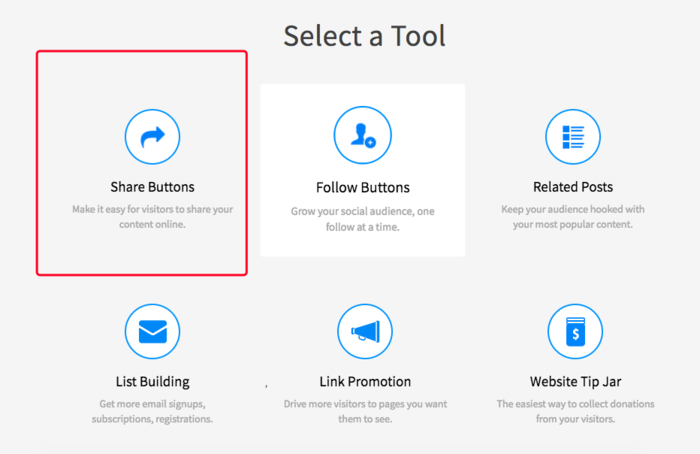Click the List Building envelope icon
Screen dimensions: 700x454
(152, 331)
